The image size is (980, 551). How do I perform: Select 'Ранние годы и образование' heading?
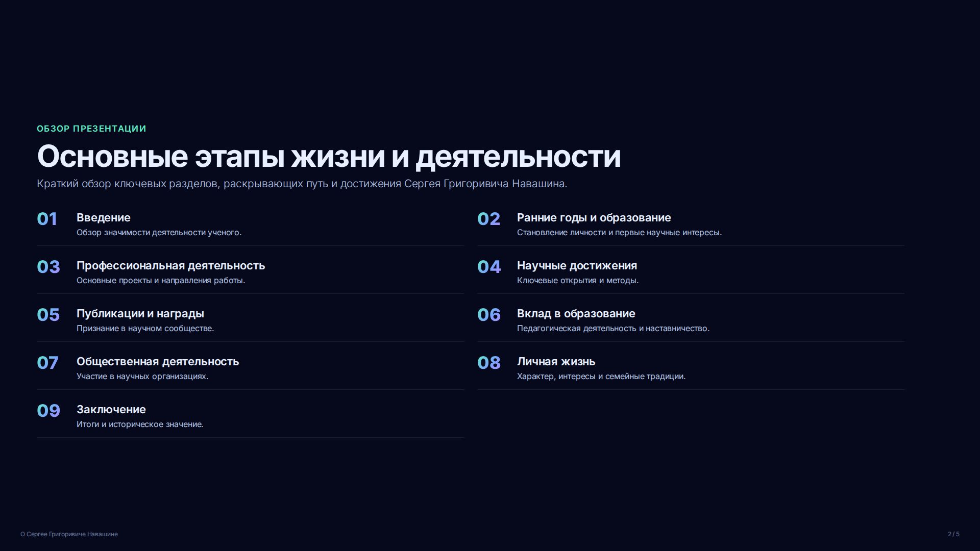(x=594, y=218)
